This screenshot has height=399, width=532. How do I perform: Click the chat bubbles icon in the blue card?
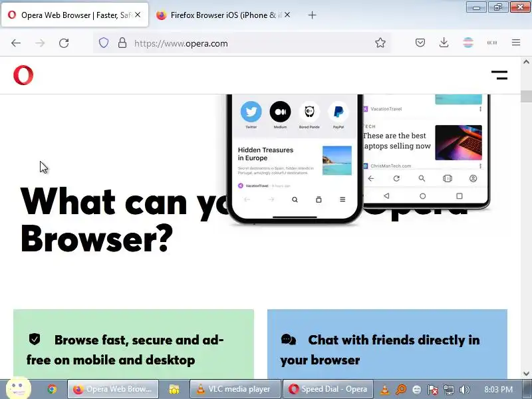coord(289,339)
